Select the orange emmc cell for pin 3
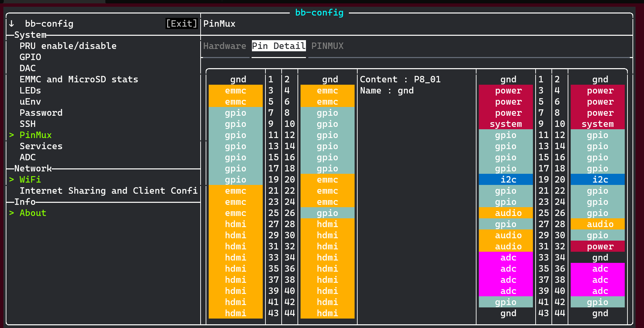 (x=235, y=90)
